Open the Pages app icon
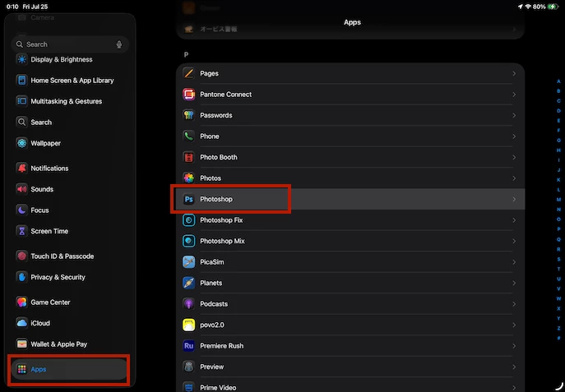The width and height of the screenshot is (565, 392). click(x=189, y=73)
